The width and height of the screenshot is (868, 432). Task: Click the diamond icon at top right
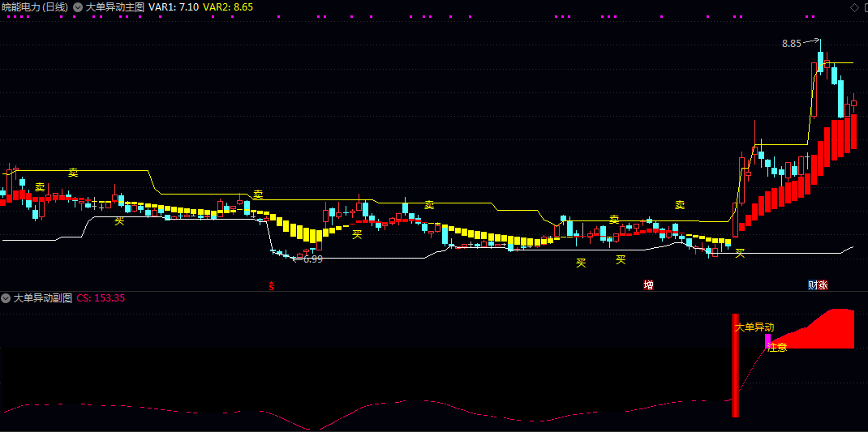click(853, 6)
